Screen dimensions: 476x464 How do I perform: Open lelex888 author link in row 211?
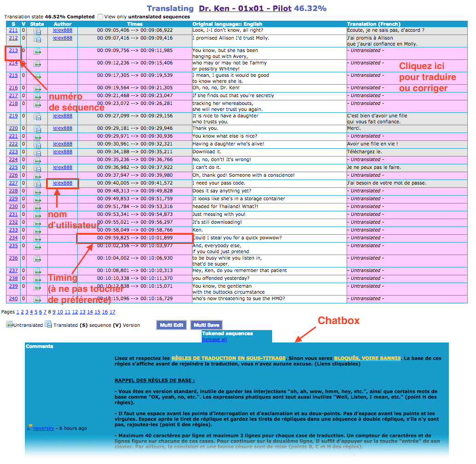pos(63,30)
